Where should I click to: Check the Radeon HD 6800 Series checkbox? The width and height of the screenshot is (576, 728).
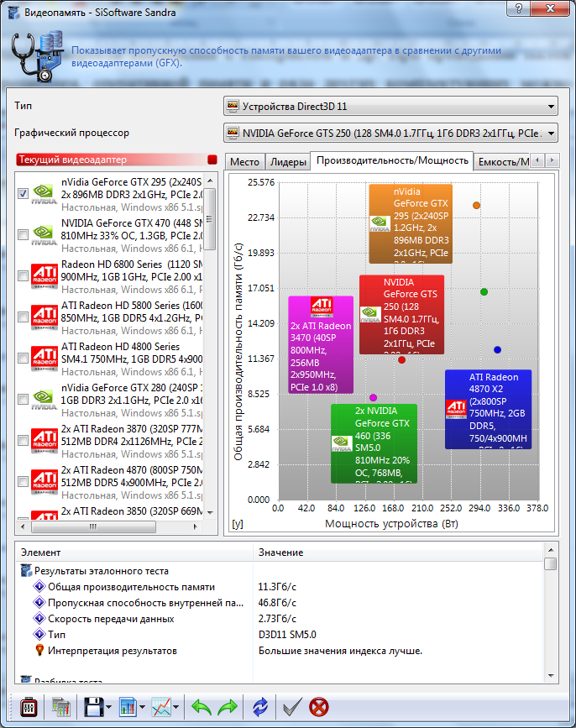(x=23, y=275)
